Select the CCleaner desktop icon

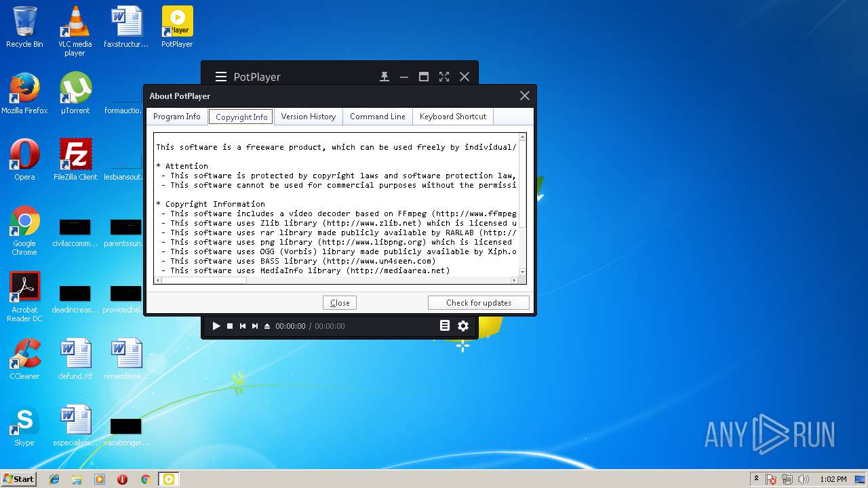[x=24, y=359]
